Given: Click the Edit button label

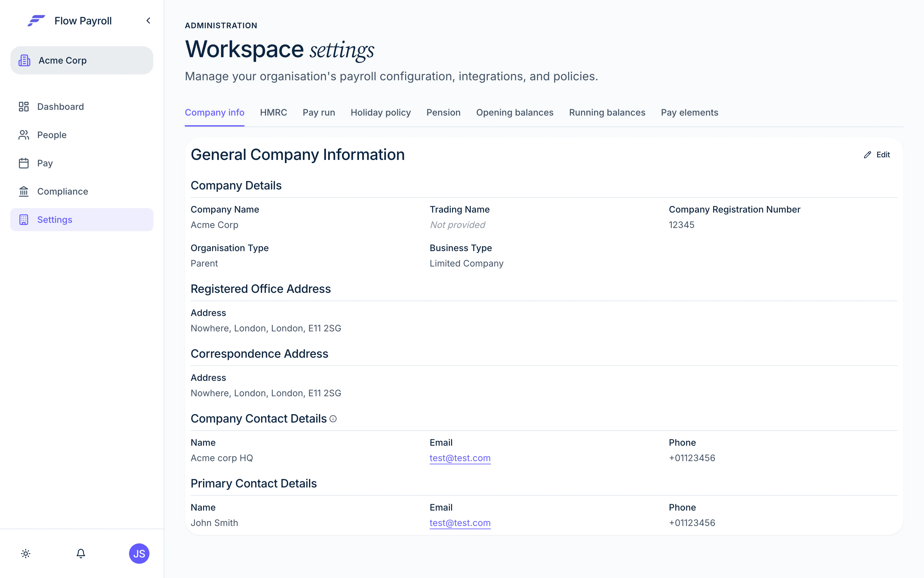Looking at the screenshot, I should [x=883, y=155].
